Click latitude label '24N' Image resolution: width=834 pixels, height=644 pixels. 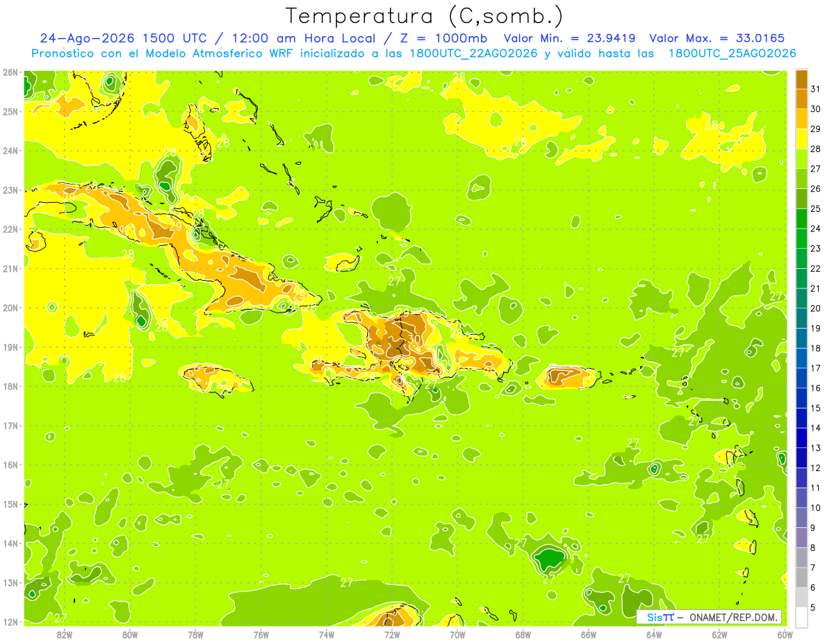pyautogui.click(x=10, y=151)
